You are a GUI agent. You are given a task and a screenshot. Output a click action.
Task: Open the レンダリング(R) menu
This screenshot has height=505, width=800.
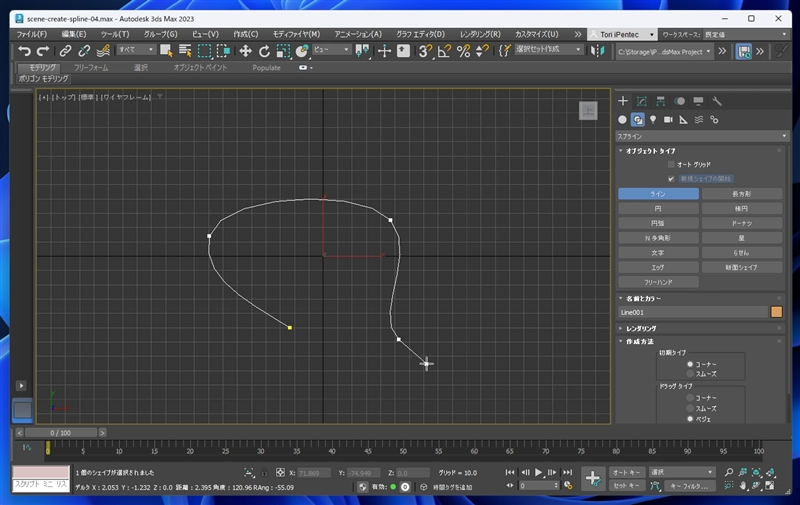[480, 34]
